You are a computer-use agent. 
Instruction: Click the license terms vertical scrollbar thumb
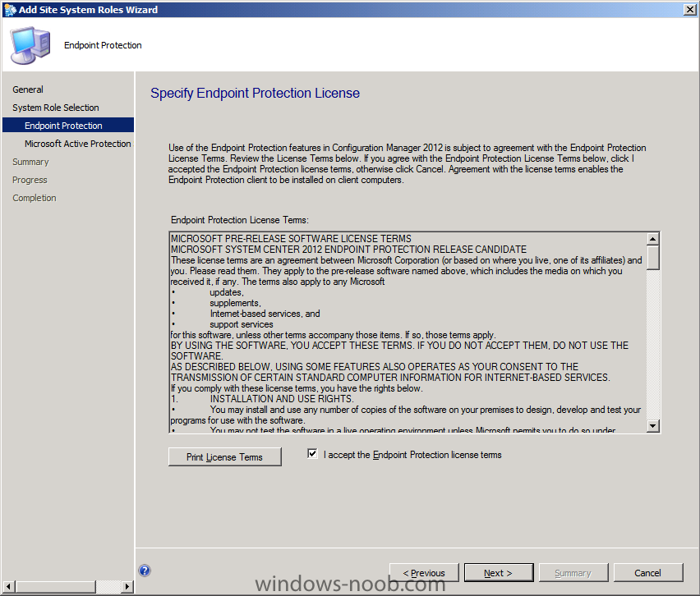652,258
